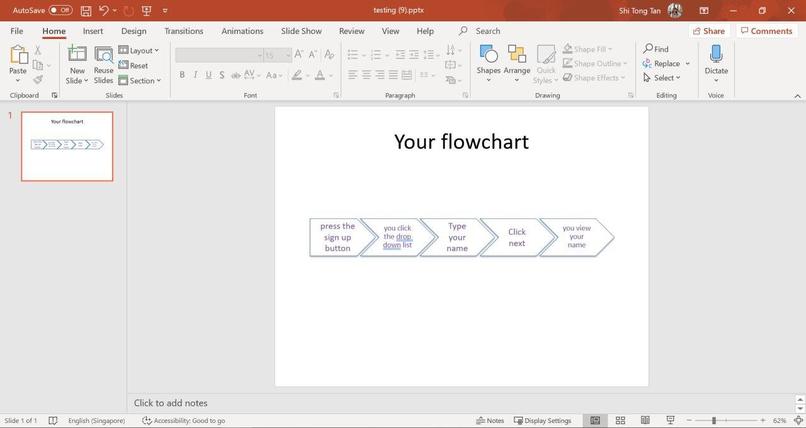806x428 pixels.
Task: Click the Find magnifier button
Action: click(x=656, y=49)
